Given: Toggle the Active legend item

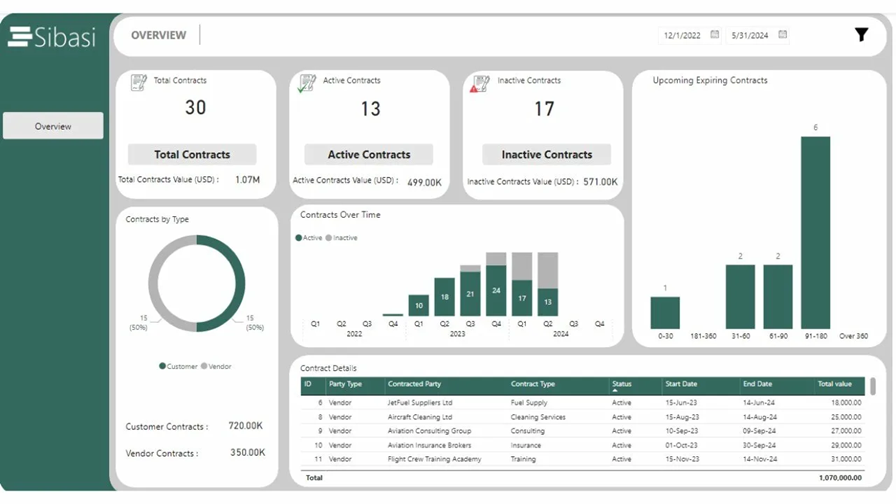Looking at the screenshot, I should [309, 238].
